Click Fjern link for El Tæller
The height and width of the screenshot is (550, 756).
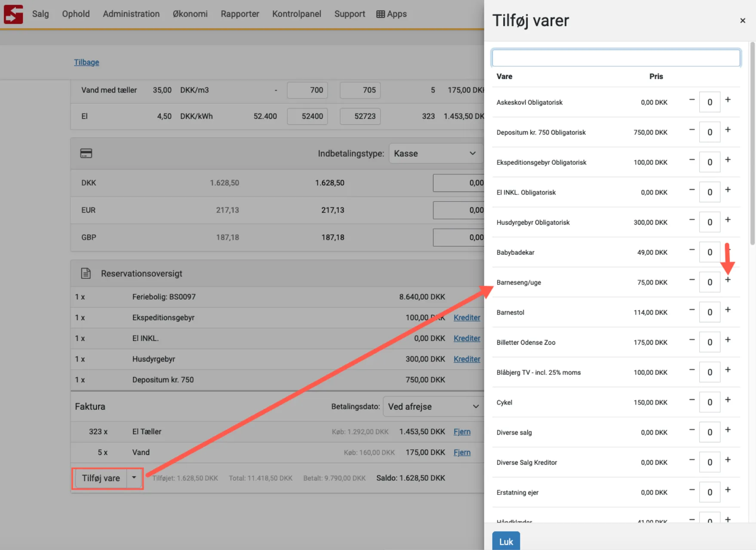click(x=461, y=432)
